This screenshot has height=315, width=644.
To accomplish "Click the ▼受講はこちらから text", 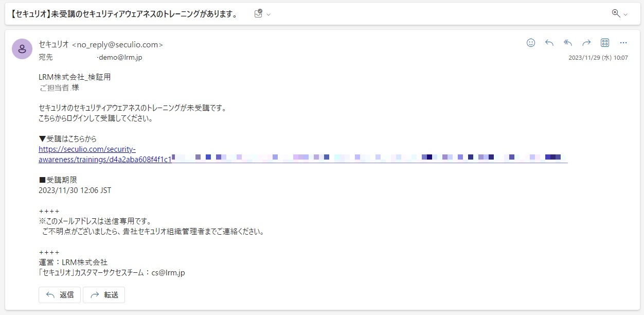I will (68, 139).
